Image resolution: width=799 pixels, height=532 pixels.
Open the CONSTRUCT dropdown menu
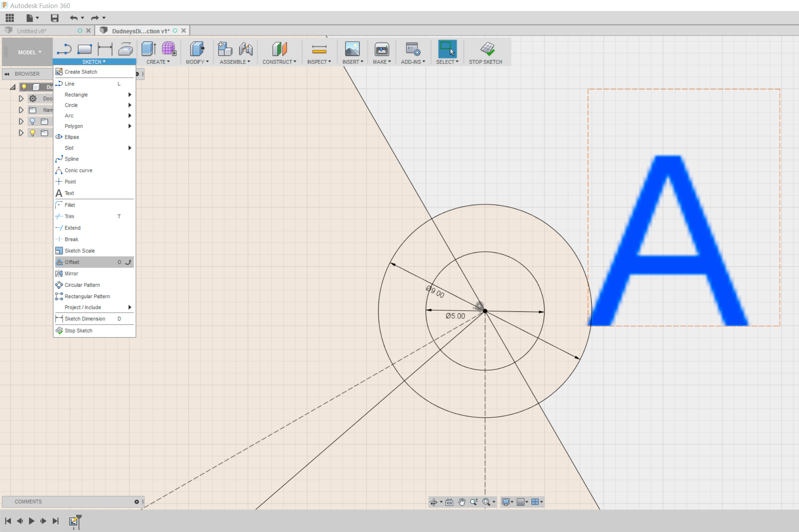pyautogui.click(x=279, y=62)
